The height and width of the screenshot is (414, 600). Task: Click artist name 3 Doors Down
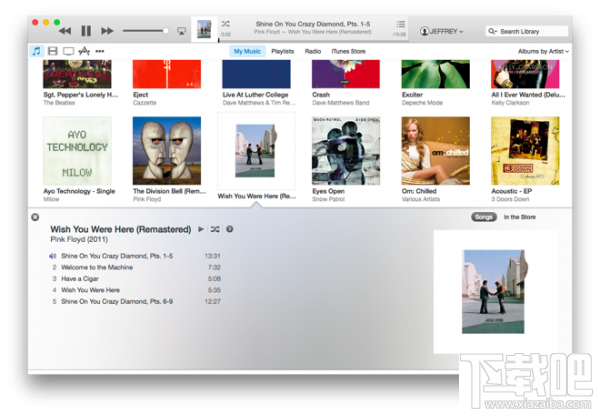point(510,199)
